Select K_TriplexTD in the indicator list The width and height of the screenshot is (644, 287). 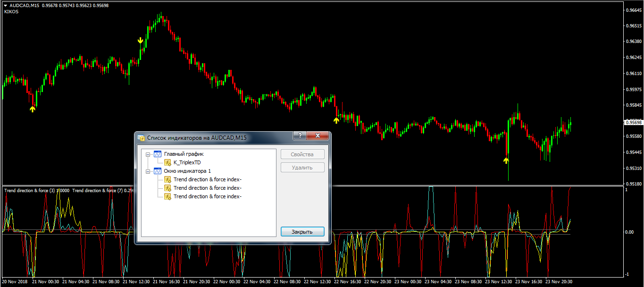click(187, 163)
